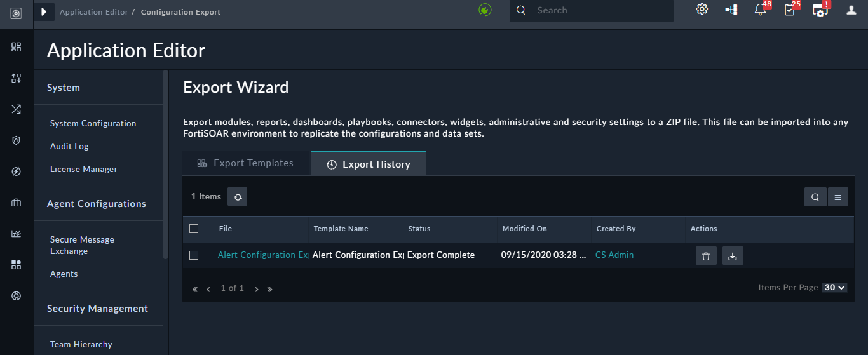
Task: Refresh the export history list
Action: pos(238,197)
